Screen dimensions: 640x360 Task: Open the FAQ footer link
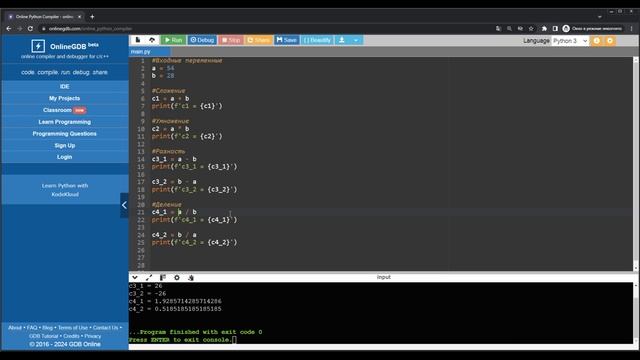[x=32, y=328]
